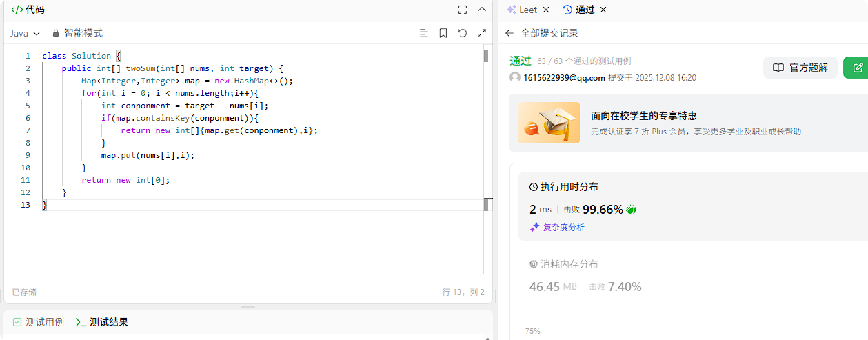The image size is (868, 340).
Task: Click the 2 ms runtime value
Action: [x=541, y=209]
